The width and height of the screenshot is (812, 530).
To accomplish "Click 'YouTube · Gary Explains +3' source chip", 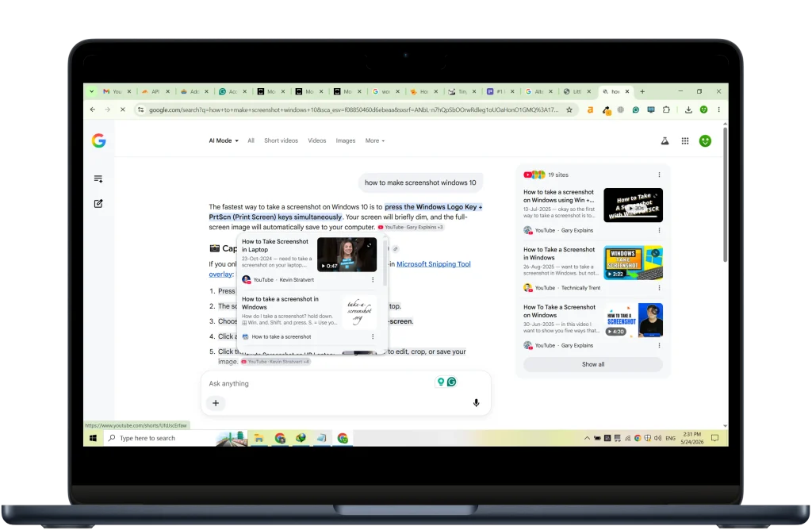I will coord(410,227).
